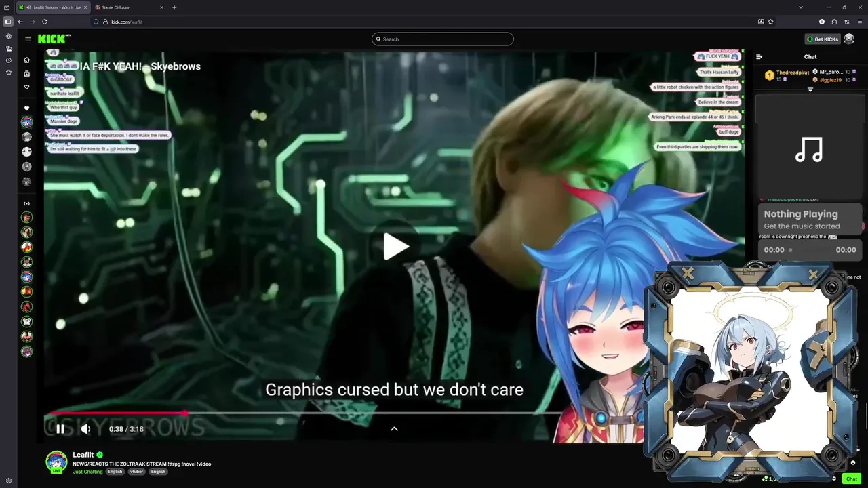Open the user profile avatar menu

point(849,39)
